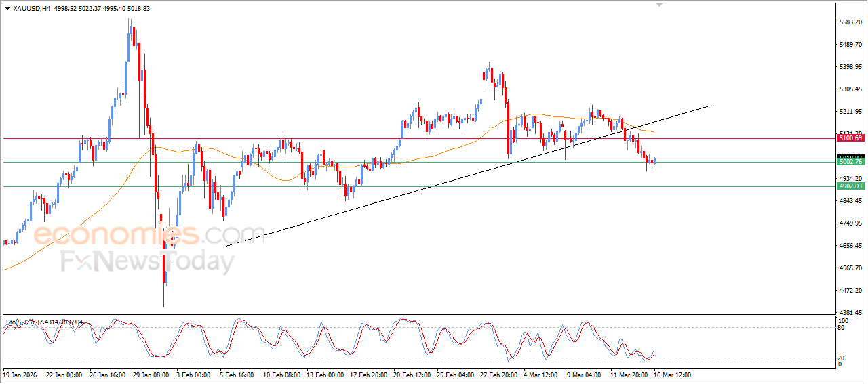Click the 27 Feb 20:00 date label
This screenshot has width=868, height=384.
click(x=498, y=374)
